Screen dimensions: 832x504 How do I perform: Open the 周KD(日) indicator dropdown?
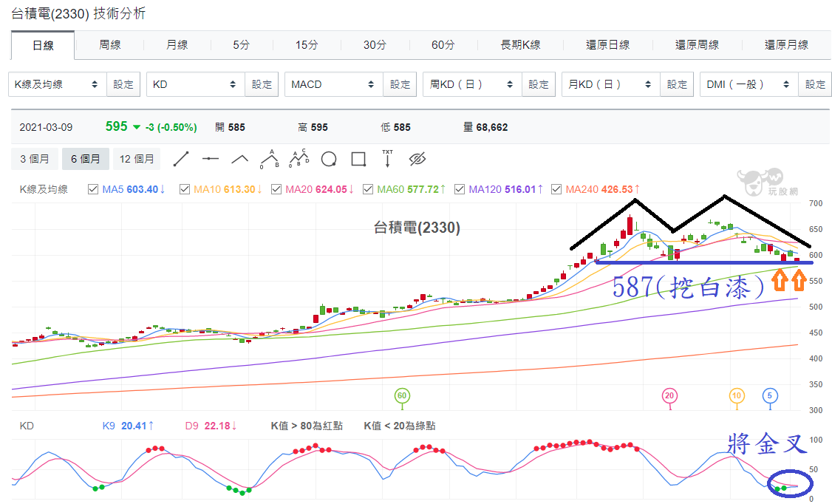(x=472, y=84)
